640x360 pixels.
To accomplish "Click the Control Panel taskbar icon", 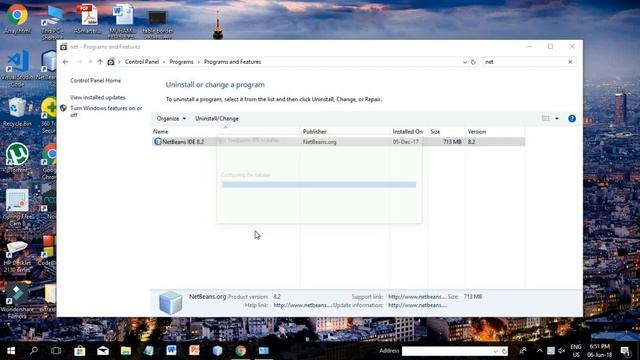I will 264,351.
